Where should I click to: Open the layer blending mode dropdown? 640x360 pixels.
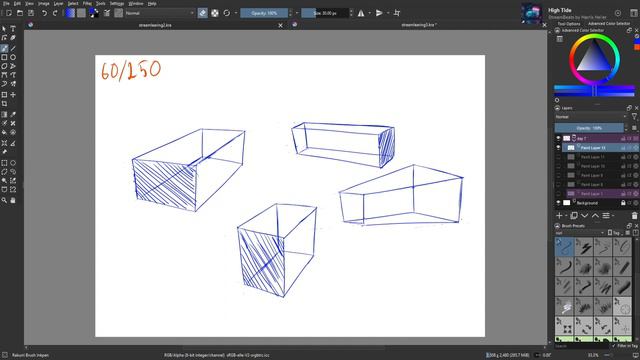[591, 117]
